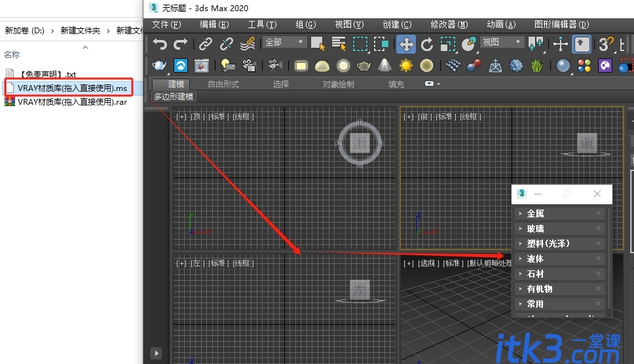Open the 动画(A) menu

coord(501,24)
